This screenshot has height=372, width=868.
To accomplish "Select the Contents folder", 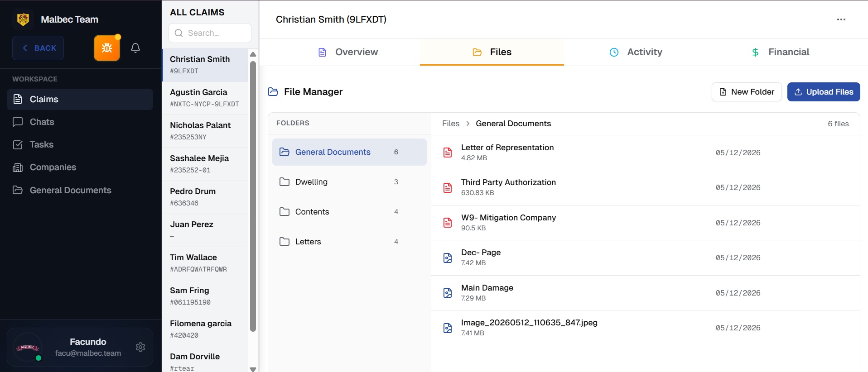I will click(x=349, y=212).
